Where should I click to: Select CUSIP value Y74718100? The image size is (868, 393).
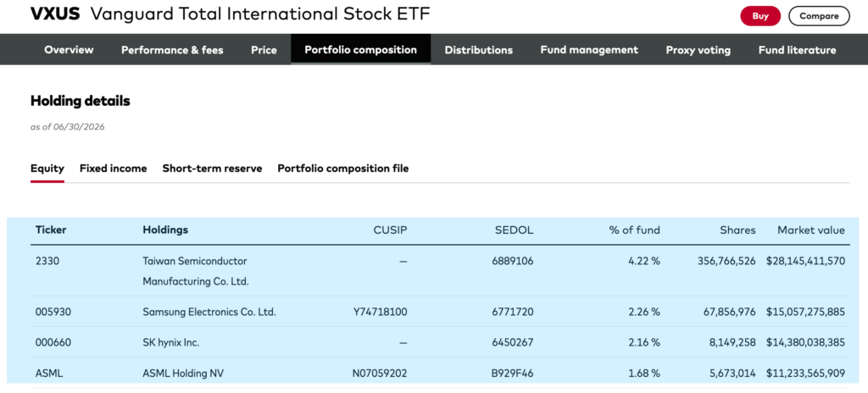381,312
